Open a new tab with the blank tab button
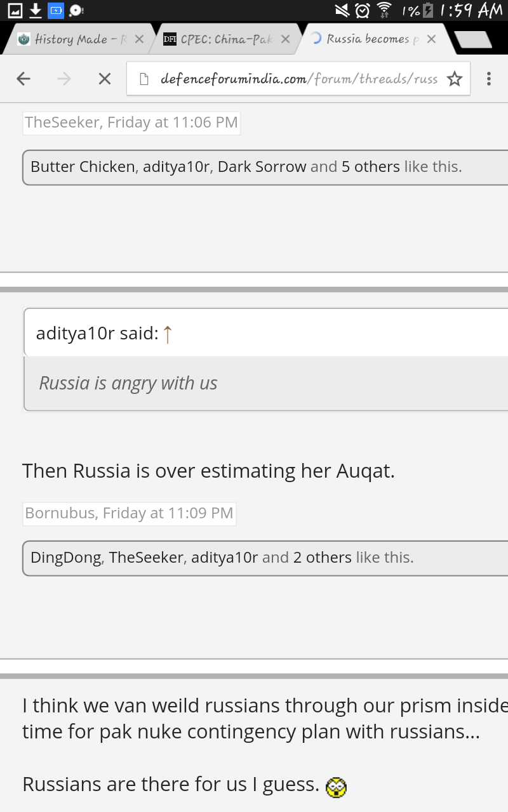The image size is (508, 812). point(473,39)
